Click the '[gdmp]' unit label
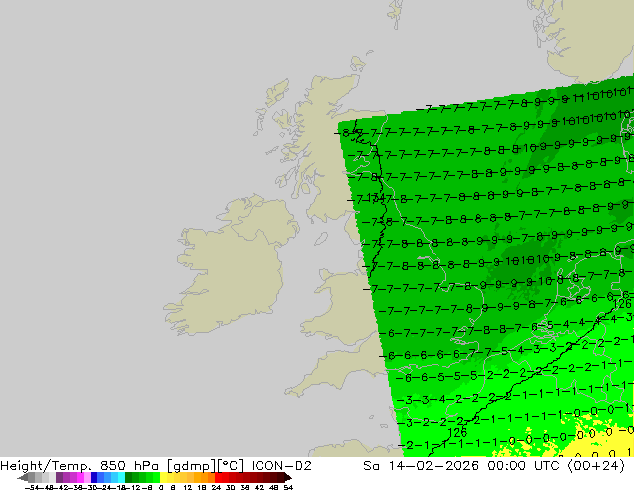This screenshot has width=634, height=490. (192, 466)
